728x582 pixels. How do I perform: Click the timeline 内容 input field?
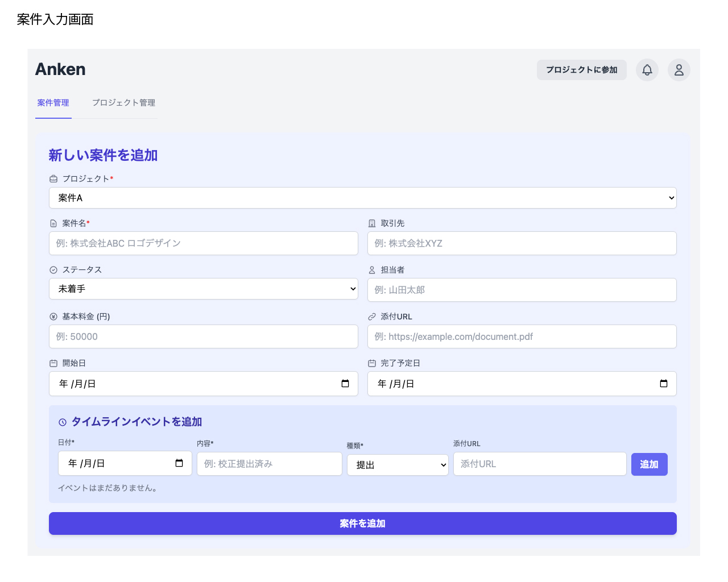click(x=269, y=464)
